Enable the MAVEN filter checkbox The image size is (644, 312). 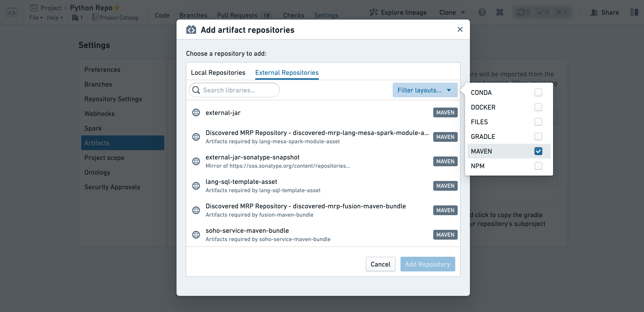click(x=538, y=151)
